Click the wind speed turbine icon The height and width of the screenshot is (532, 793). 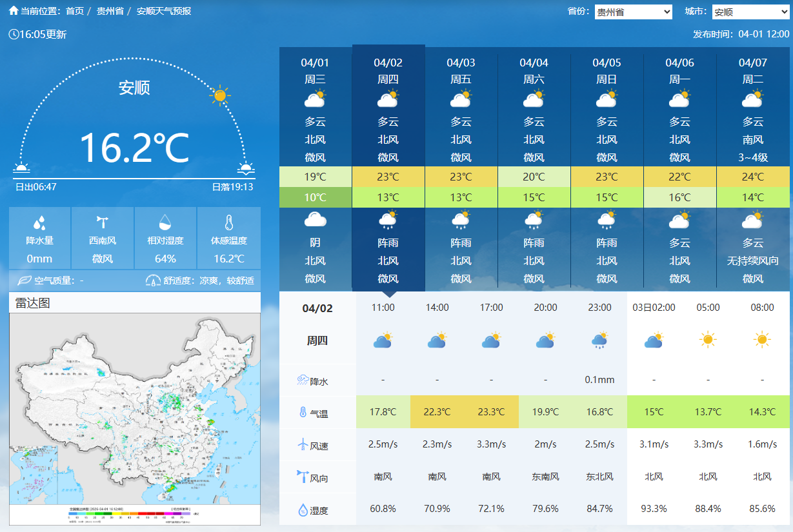[303, 445]
